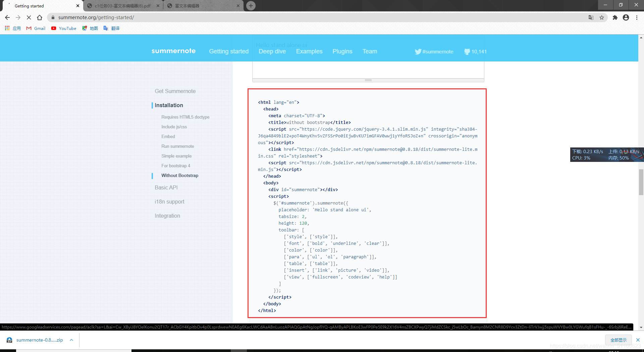The height and width of the screenshot is (352, 644).
Task: Stop loading the page
Action: click(x=29, y=17)
